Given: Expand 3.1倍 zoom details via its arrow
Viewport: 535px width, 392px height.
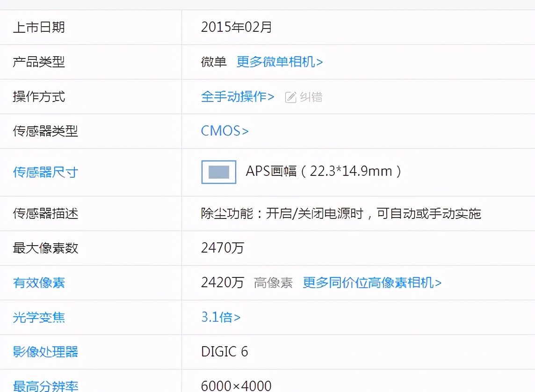Looking at the screenshot, I should click(238, 317).
